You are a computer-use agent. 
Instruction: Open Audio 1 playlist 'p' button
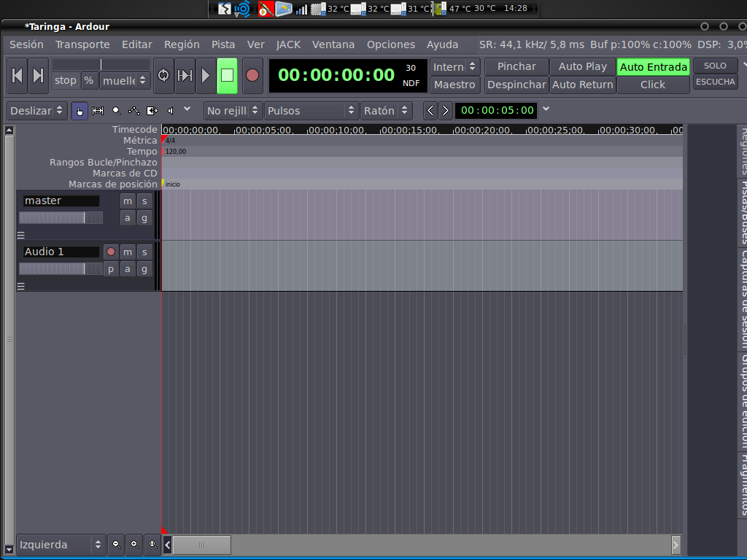[111, 269]
